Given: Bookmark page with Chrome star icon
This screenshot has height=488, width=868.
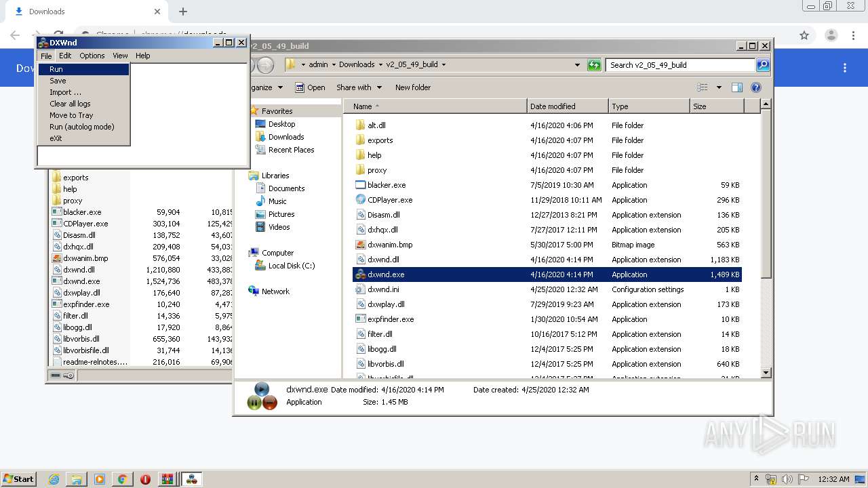Looking at the screenshot, I should coord(804,35).
